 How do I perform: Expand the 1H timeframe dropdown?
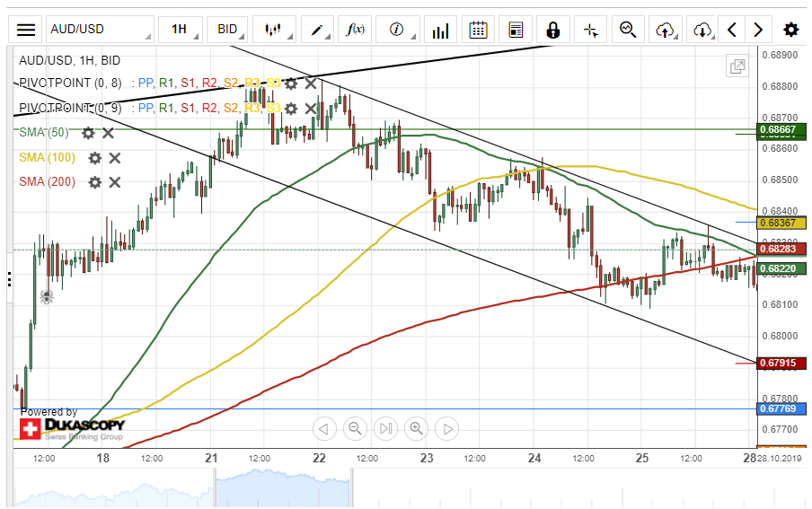pos(179,30)
